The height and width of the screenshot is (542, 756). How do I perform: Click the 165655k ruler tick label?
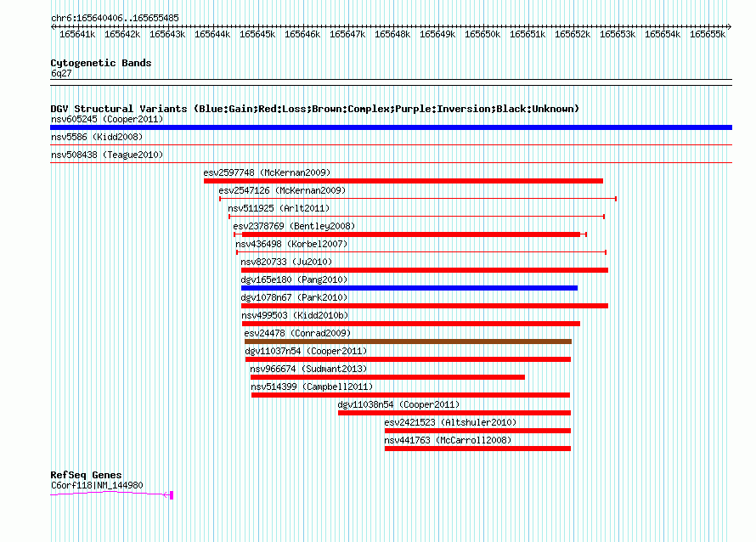(708, 34)
